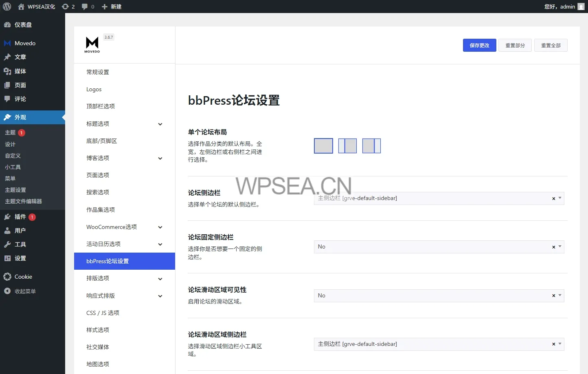Image resolution: width=588 pixels, height=374 pixels.
Task: Click the 保存更改 button
Action: [479, 45]
